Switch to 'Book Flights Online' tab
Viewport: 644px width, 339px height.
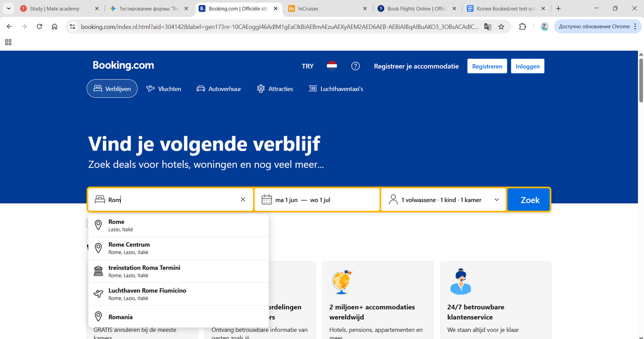[417, 9]
